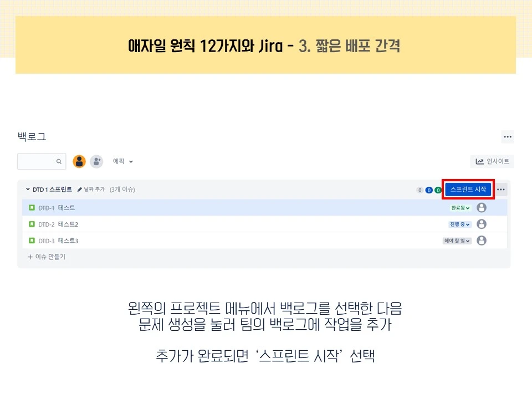Open the insights panel via the chart icon
Image resolution: width=532 pixels, height=399 pixels.
[x=493, y=161]
